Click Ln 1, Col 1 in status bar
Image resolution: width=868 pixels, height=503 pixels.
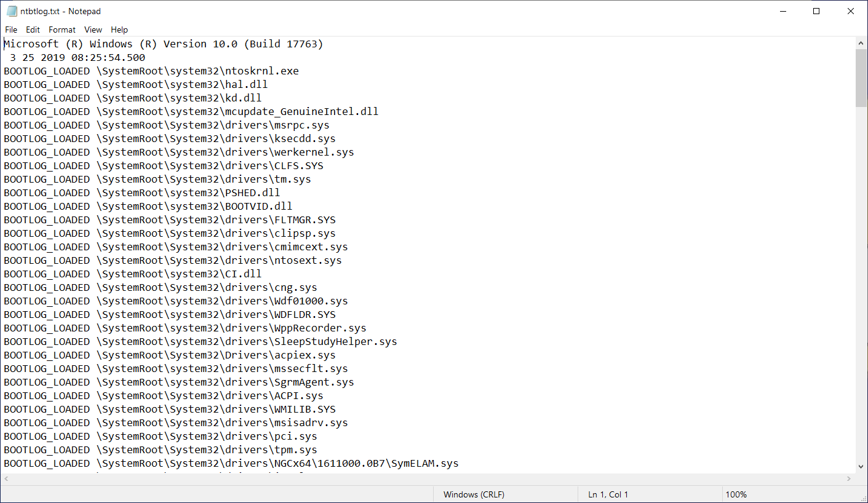(608, 494)
